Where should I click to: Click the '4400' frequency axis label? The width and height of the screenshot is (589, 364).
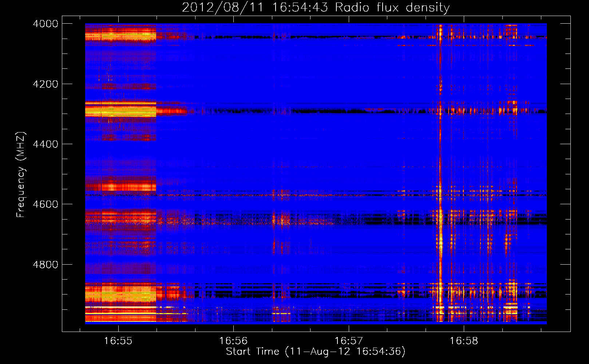[x=46, y=144]
